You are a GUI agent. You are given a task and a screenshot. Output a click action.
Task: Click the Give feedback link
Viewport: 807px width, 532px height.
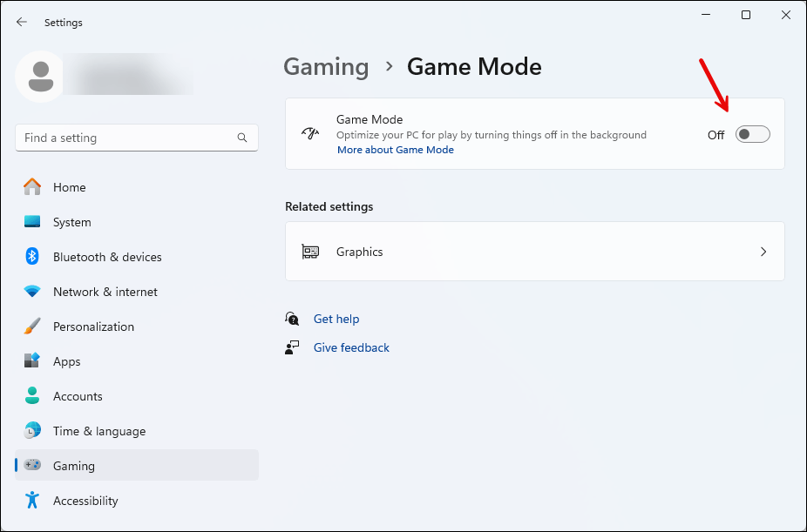(x=351, y=347)
